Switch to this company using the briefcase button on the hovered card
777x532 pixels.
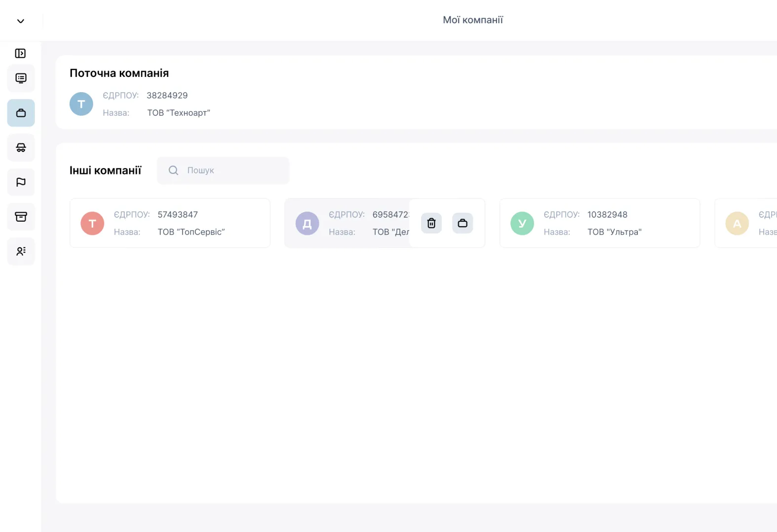click(462, 223)
